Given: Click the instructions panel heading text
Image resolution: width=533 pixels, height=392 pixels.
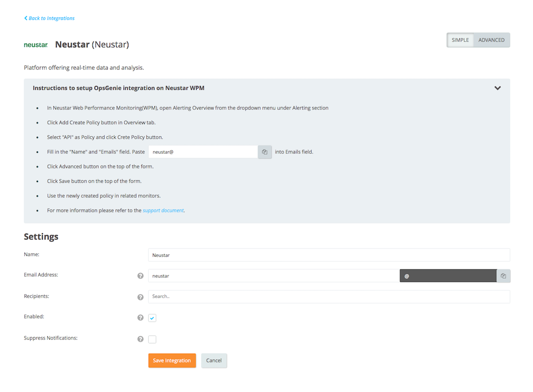Looking at the screenshot, I should point(119,88).
